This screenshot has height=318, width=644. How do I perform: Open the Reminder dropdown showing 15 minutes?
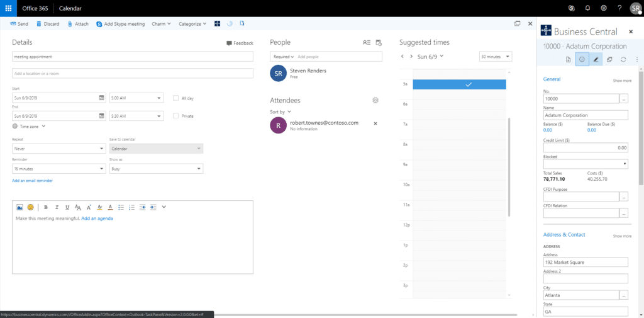(x=59, y=169)
